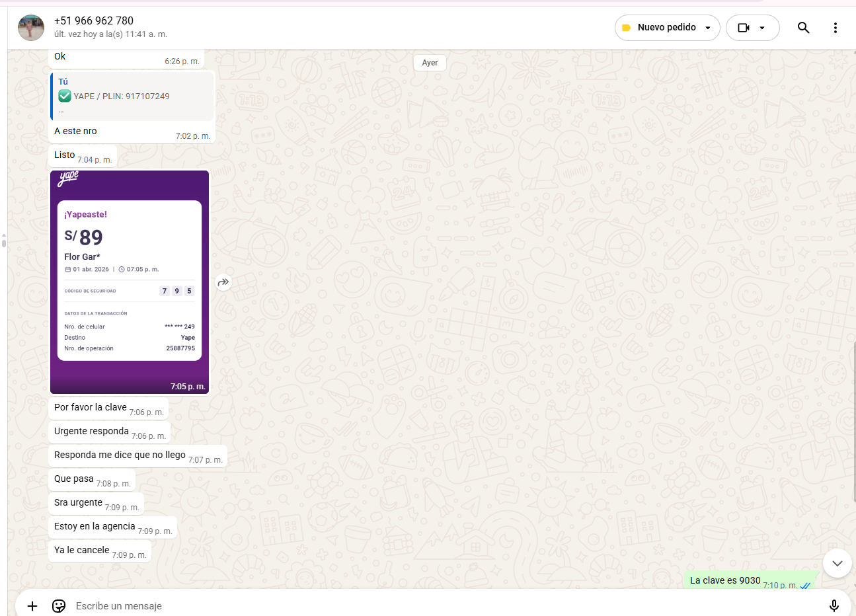Viewport: 856px width, 616px height.
Task: Click the yellow Nuevo pedido label tag
Action: point(627,28)
